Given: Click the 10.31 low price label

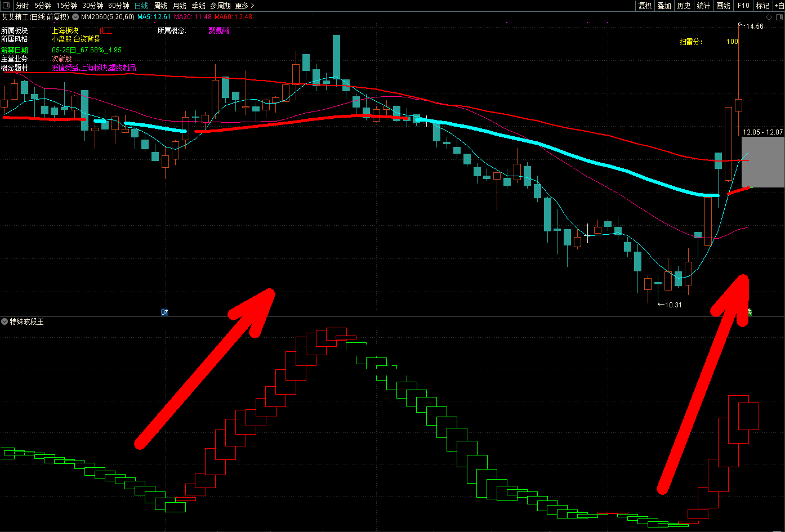Looking at the screenshot, I should [674, 305].
